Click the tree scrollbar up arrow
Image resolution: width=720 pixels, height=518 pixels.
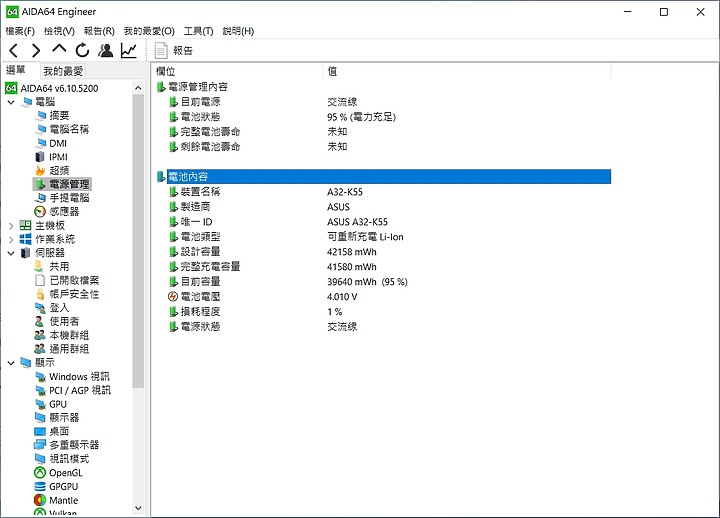pos(138,88)
